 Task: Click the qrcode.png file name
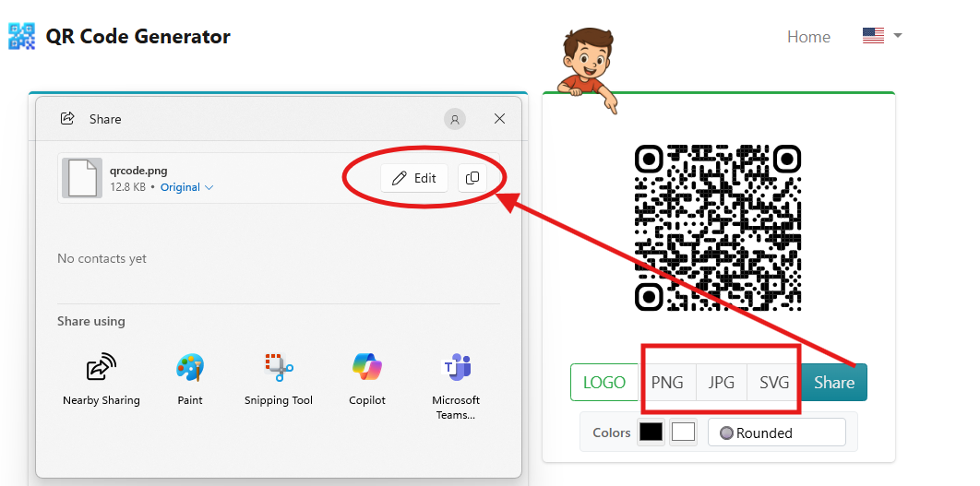[x=138, y=171]
